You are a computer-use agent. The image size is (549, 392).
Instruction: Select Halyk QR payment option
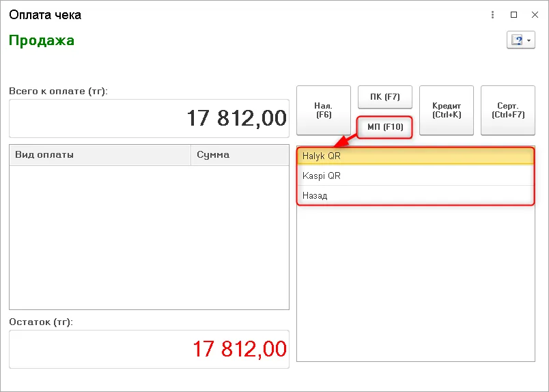(x=416, y=156)
